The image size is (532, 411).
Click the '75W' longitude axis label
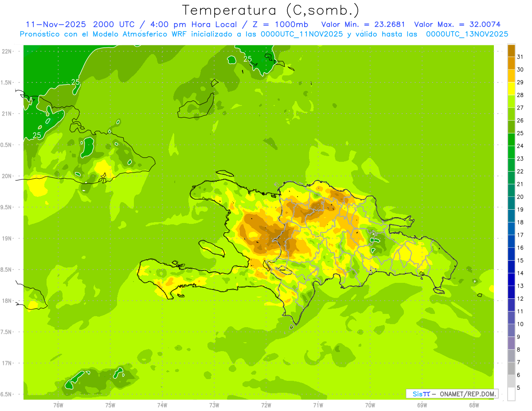(110, 405)
